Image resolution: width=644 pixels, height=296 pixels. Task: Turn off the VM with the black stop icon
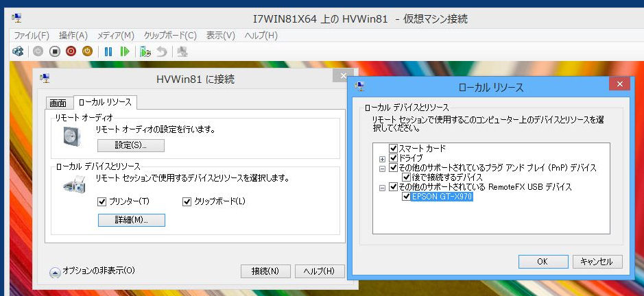[55, 51]
